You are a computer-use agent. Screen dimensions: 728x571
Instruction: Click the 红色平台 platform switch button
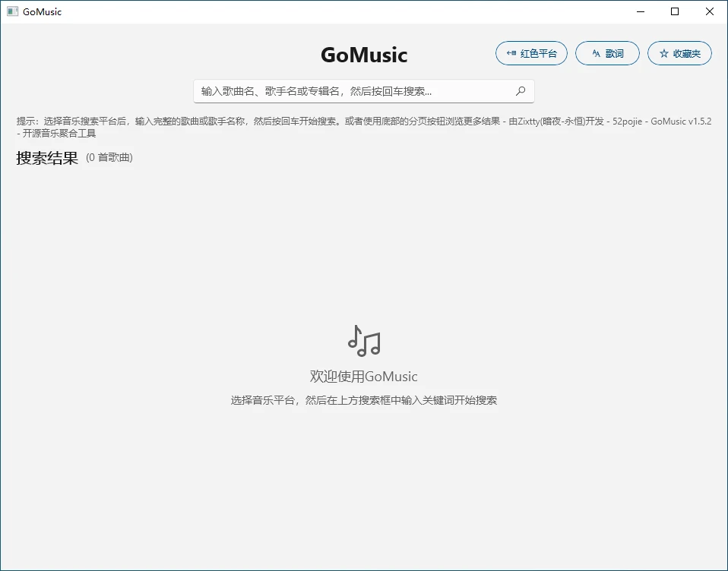[x=531, y=53]
